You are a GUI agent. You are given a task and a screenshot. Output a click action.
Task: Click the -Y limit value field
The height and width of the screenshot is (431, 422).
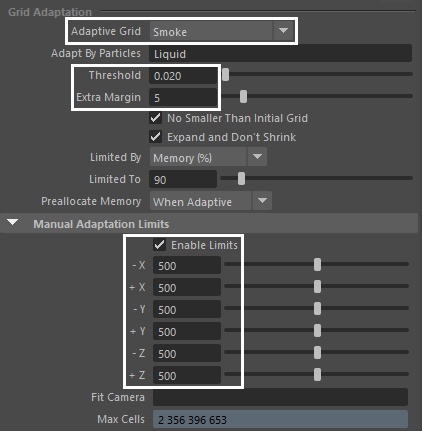click(187, 309)
